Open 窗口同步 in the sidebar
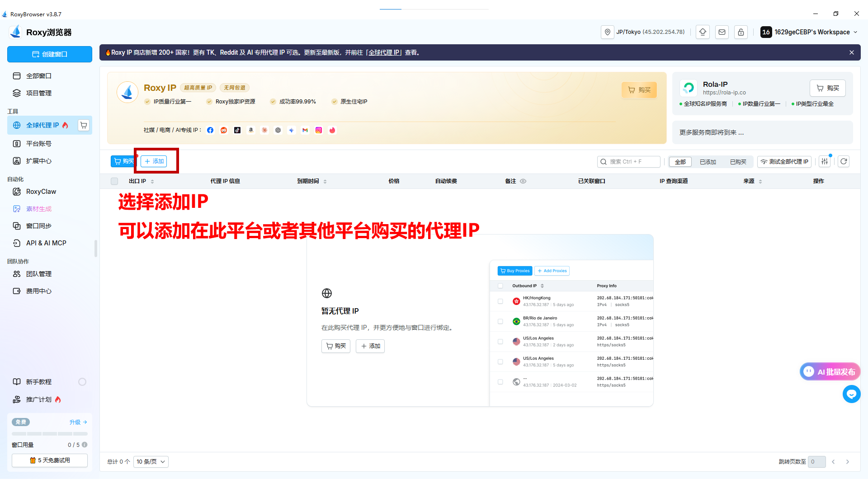The width and height of the screenshot is (868, 488). (x=50, y=226)
